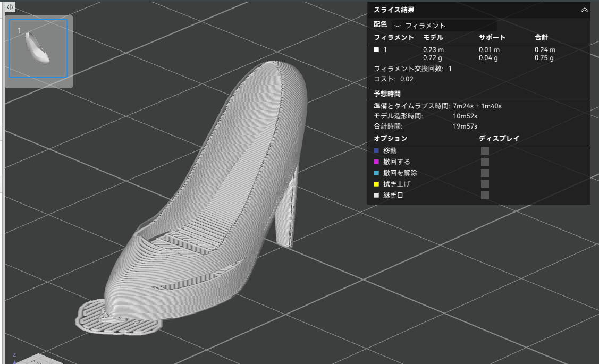599x364 pixels.
Task: Select the plate 1 shoe thumbnail
Action: click(x=38, y=48)
